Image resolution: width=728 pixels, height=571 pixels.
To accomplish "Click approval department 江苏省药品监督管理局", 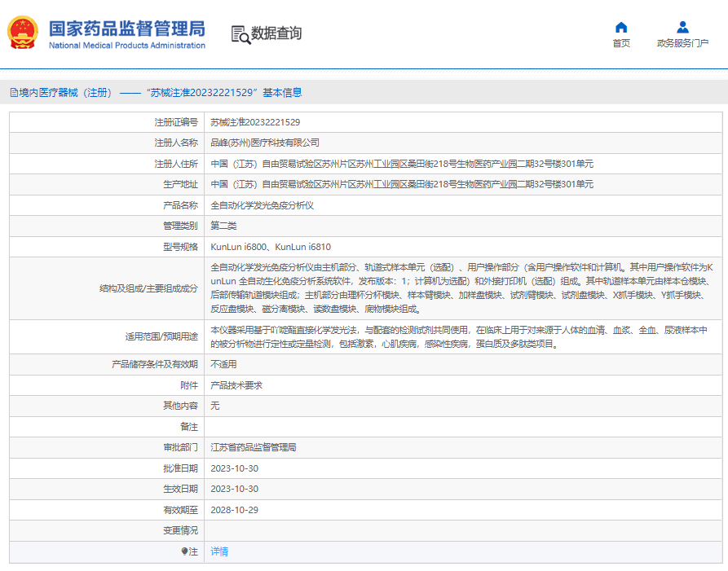I will tap(253, 447).
